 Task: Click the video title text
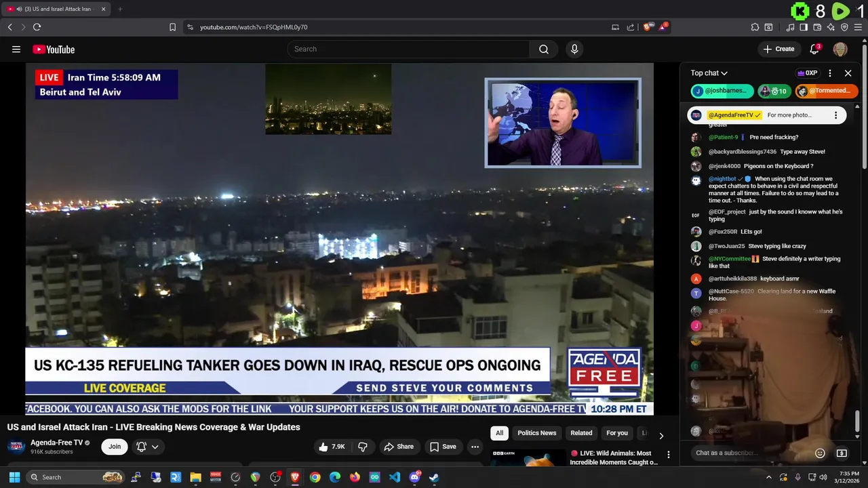point(154,427)
